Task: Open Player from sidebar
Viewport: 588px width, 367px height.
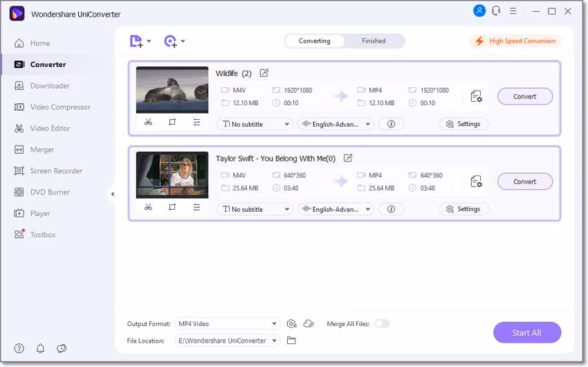Action: click(x=32, y=213)
